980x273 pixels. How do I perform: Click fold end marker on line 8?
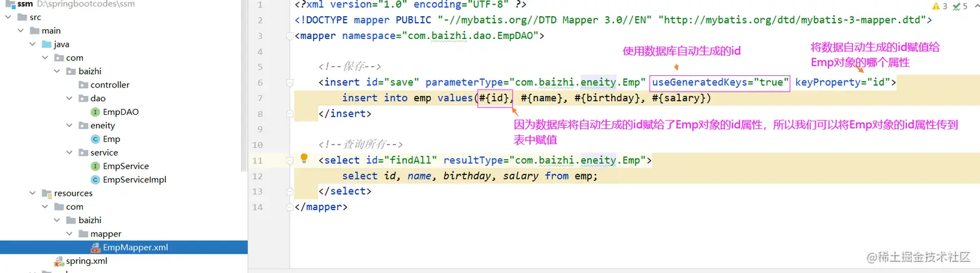(x=290, y=113)
